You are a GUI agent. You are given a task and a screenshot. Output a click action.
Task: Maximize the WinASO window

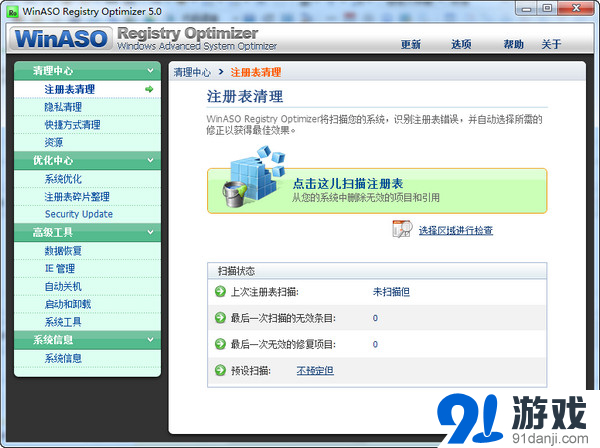(x=548, y=8)
